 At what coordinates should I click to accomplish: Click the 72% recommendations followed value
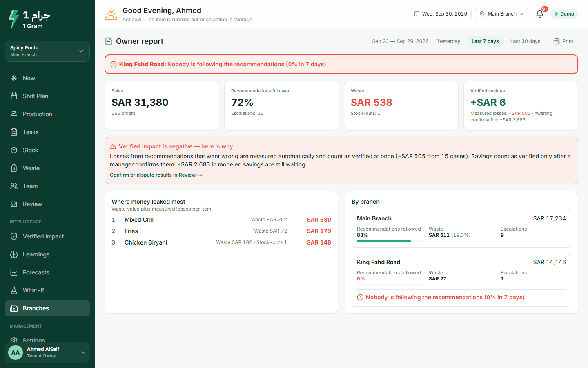click(x=242, y=102)
